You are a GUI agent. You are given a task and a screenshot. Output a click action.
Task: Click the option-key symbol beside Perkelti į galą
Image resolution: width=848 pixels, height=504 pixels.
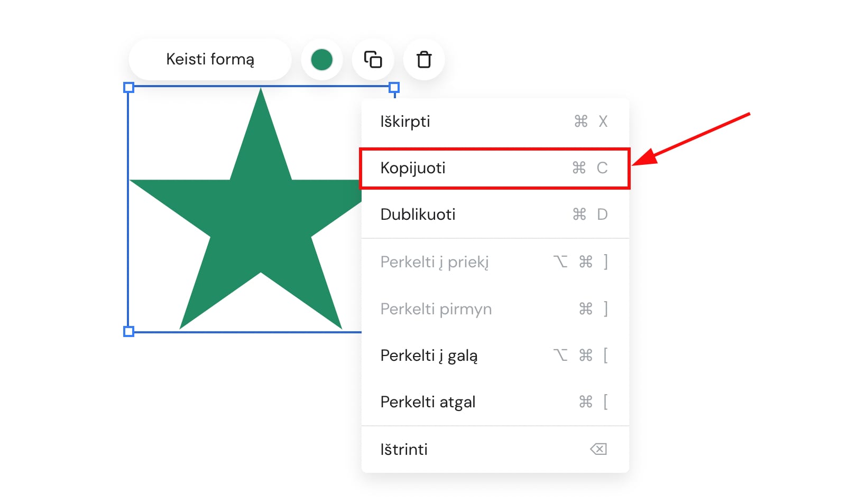[x=560, y=356]
